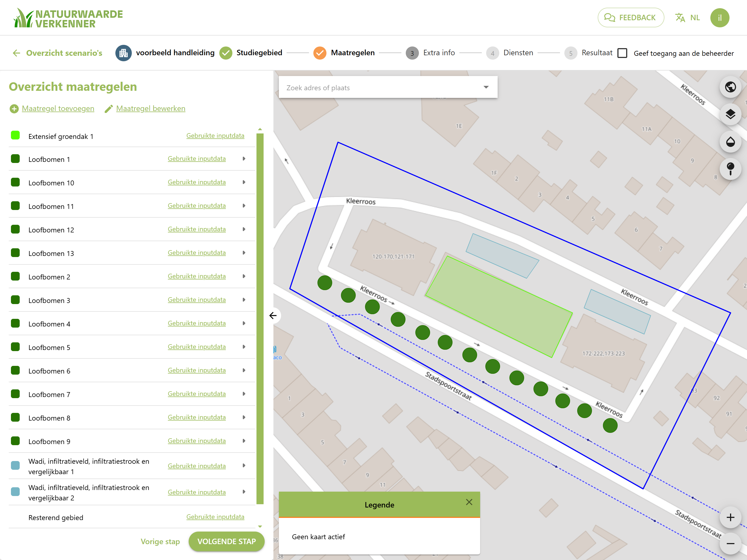Expand the Loofbomen 2 row

pyautogui.click(x=244, y=276)
